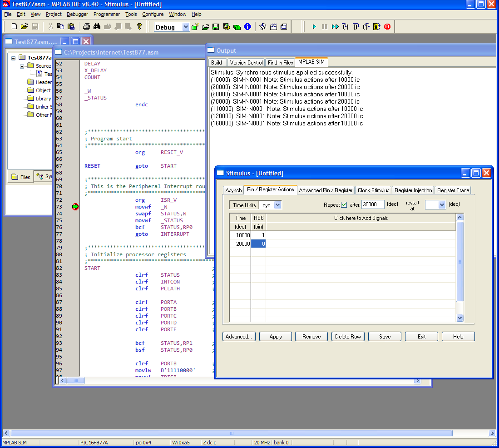Click the New File toolbar icon
The height and width of the screenshot is (448, 499).
pyautogui.click(x=14, y=26)
